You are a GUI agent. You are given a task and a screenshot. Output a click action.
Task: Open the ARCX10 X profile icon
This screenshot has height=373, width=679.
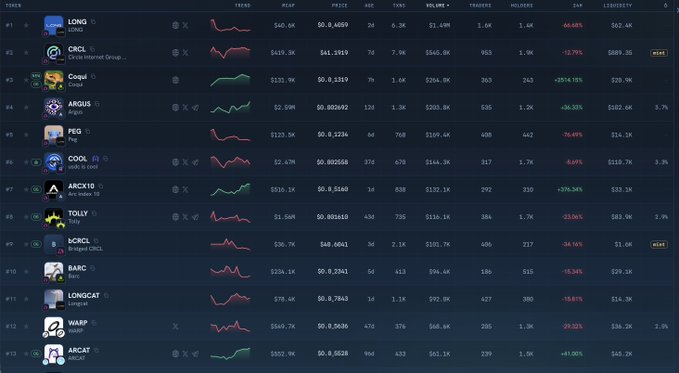click(185, 189)
